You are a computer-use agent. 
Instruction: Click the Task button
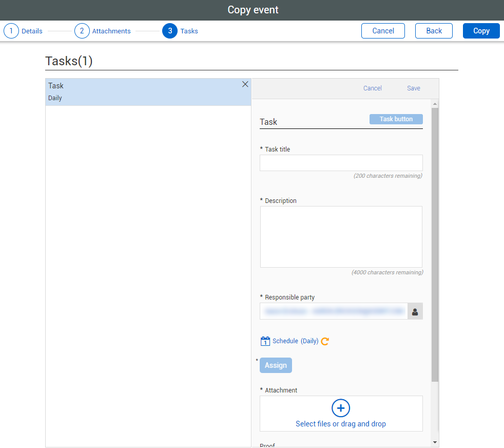coord(396,119)
